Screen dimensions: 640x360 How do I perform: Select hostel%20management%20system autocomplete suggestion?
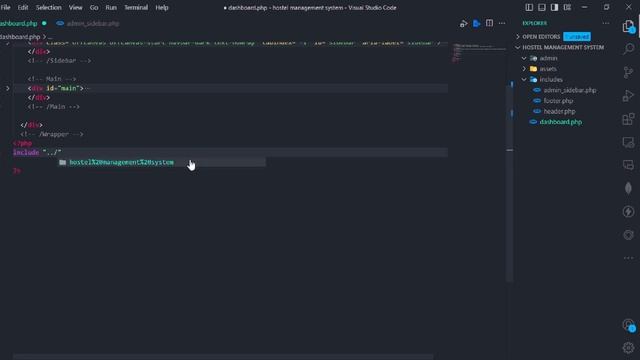pyautogui.click(x=162, y=162)
